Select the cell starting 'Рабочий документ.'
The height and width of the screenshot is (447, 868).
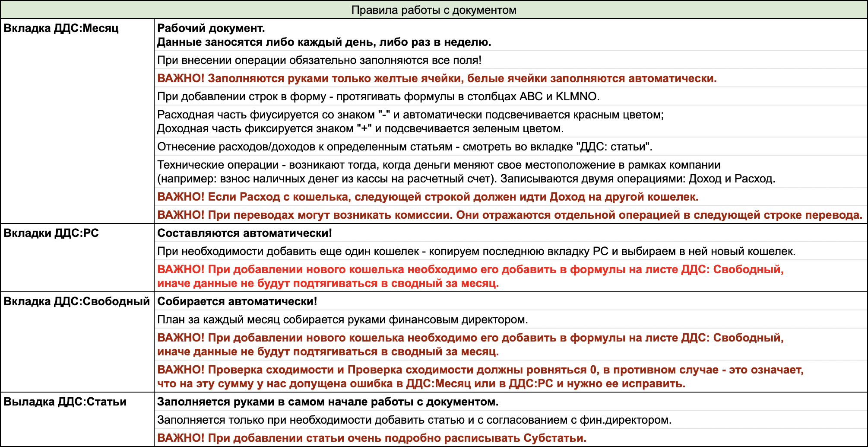(511, 35)
